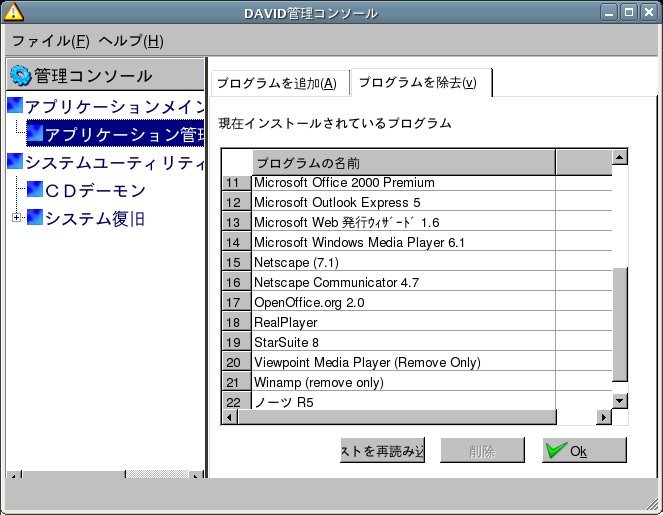The image size is (663, 515).
Task: Select Netscape Communicator 4.7 row
Action: [x=404, y=282]
